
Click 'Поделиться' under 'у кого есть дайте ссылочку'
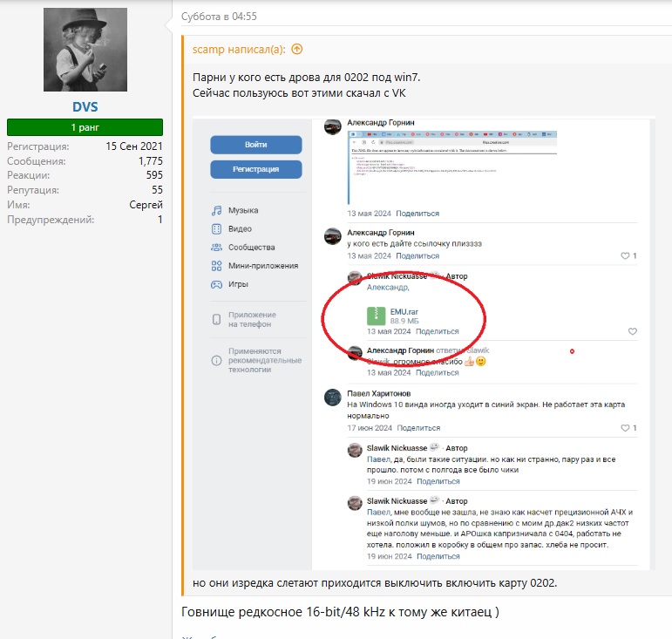pos(417,255)
